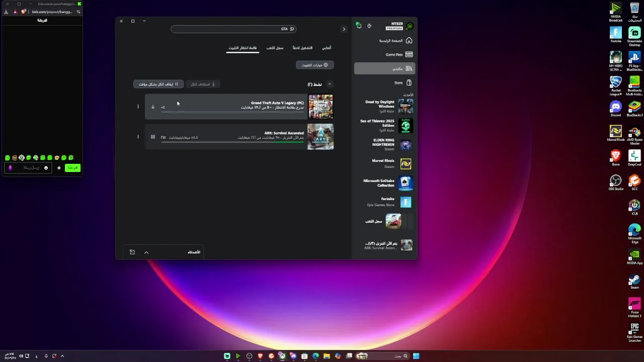Screen dimensions: 644x362
Task: Click the Kick chat message input
Action: (x=28, y=168)
